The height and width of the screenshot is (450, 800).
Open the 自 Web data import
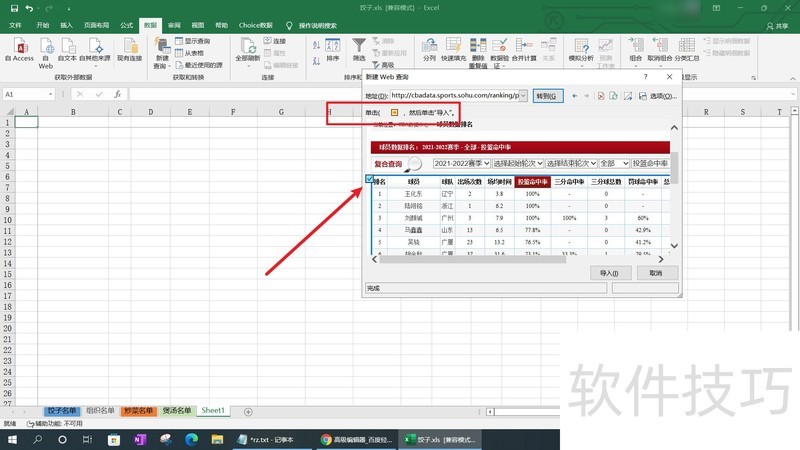(46, 53)
